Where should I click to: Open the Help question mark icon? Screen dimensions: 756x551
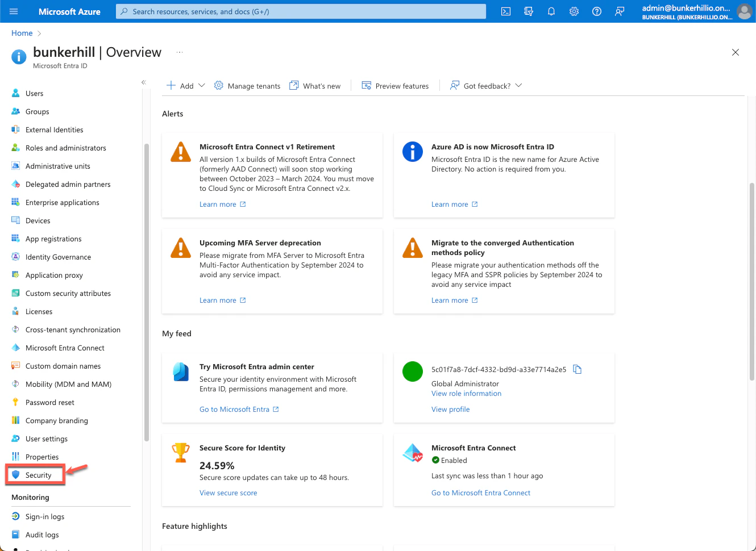tap(597, 11)
